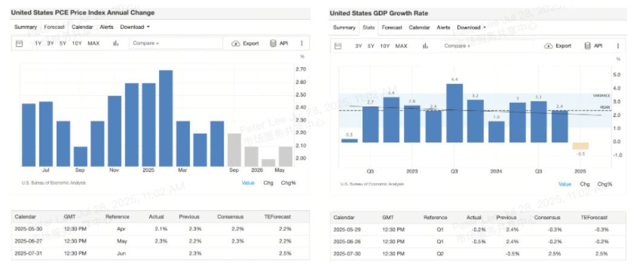The width and height of the screenshot is (644, 269).
Task: Expand Download dropdown in PCE panel
Action: click(135, 27)
